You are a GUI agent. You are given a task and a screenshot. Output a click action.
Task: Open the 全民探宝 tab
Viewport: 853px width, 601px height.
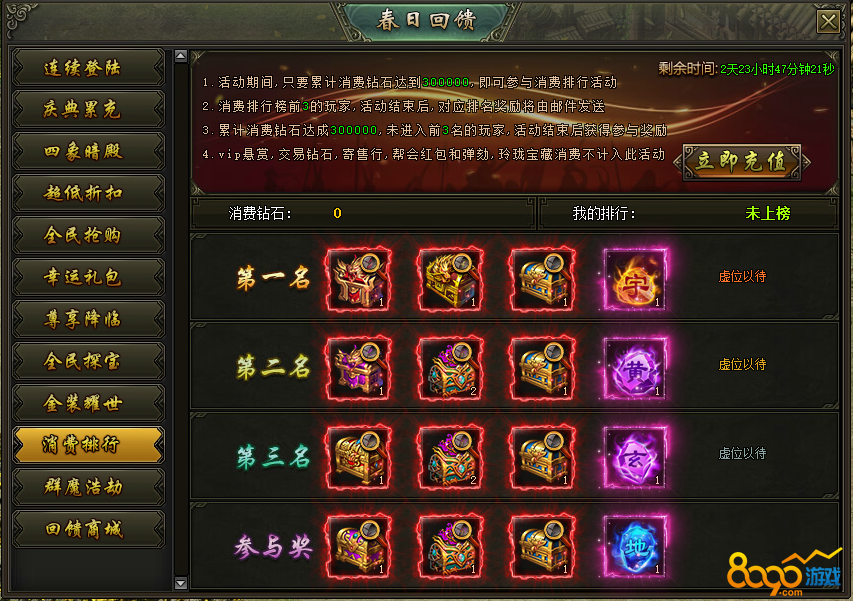pyautogui.click(x=88, y=361)
